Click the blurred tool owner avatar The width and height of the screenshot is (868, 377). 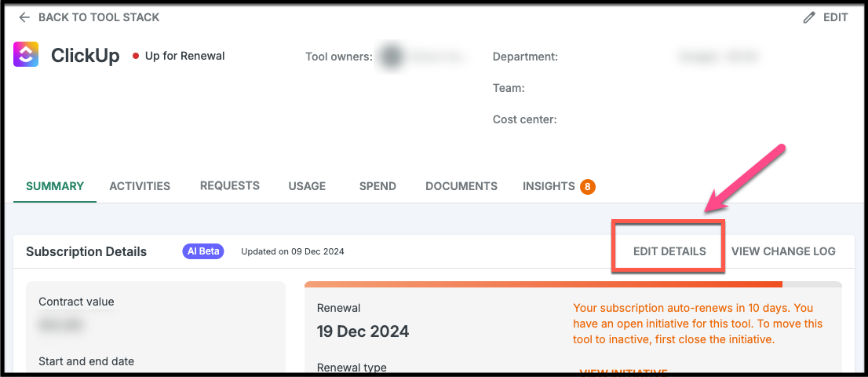pyautogui.click(x=393, y=57)
